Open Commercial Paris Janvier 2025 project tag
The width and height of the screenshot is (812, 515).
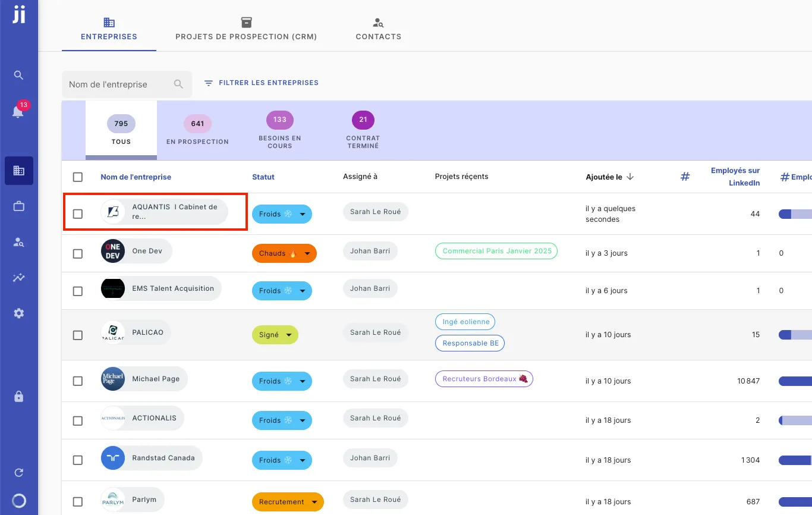(x=496, y=251)
